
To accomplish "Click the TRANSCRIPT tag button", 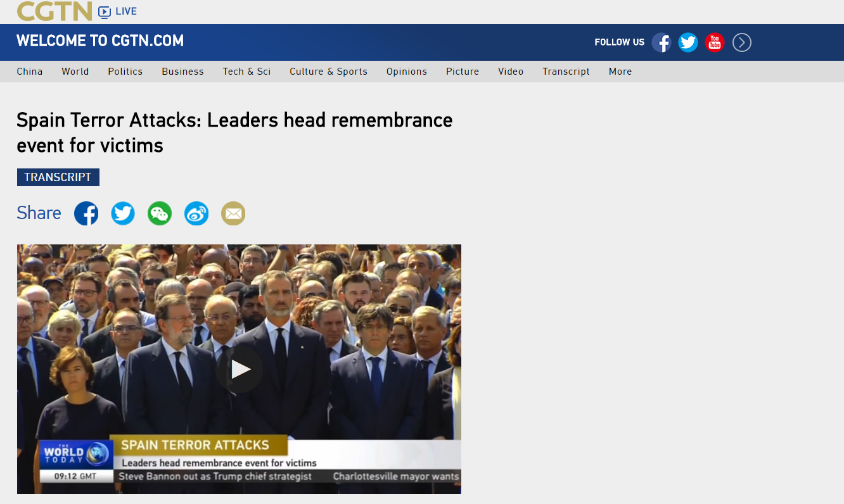I will click(x=58, y=177).
